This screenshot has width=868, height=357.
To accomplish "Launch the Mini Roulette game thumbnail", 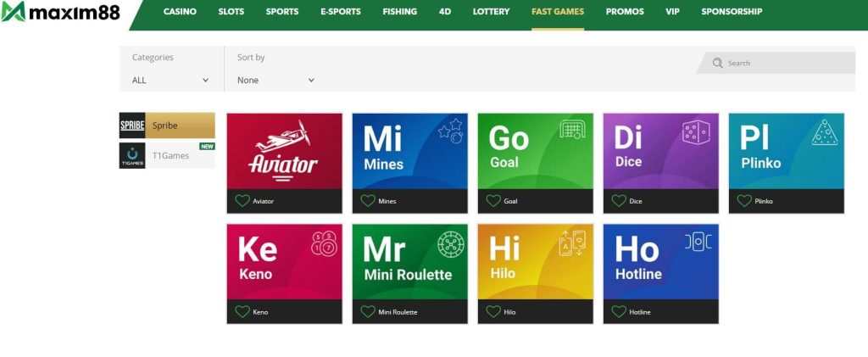I will point(409,262).
